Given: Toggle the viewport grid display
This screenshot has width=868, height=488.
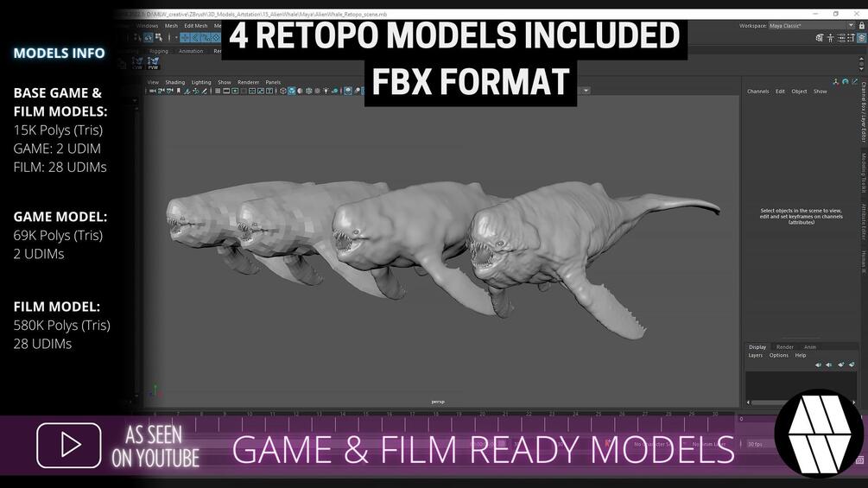Looking at the screenshot, I should [x=218, y=91].
